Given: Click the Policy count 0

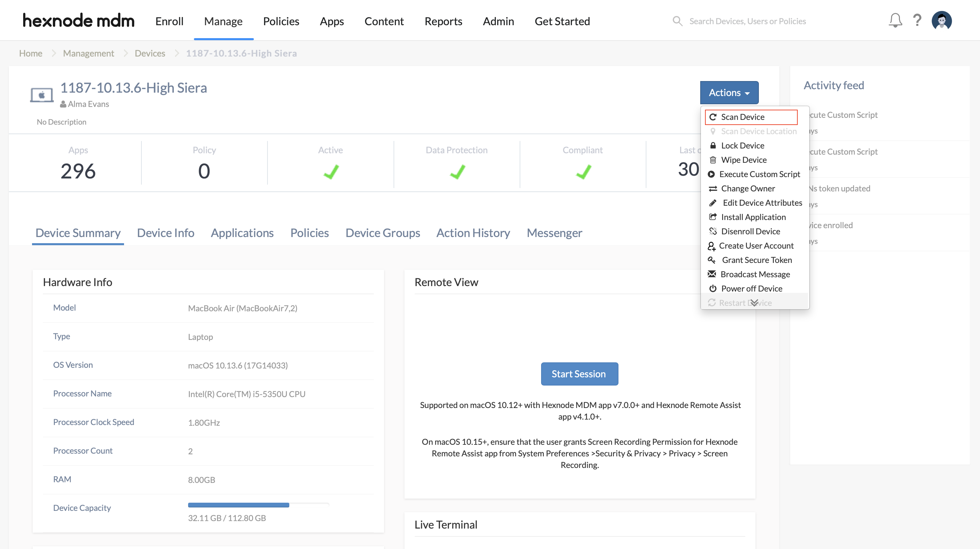Looking at the screenshot, I should pos(204,171).
